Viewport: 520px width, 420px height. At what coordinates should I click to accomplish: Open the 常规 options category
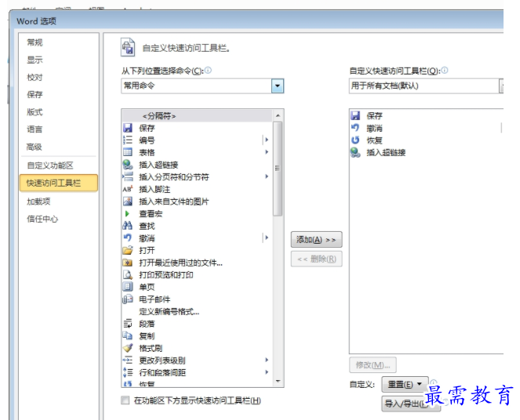(x=35, y=42)
